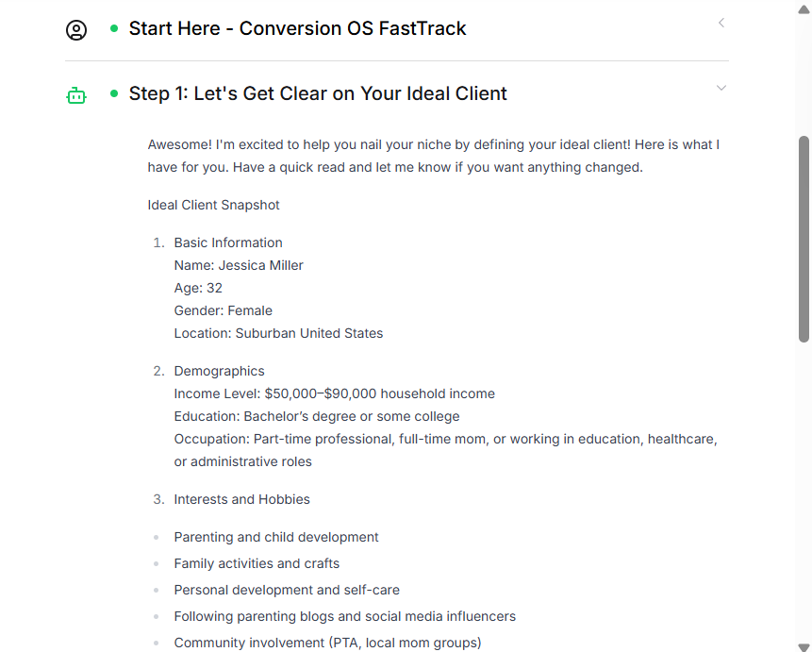Select the Step 1 Ideal Client heading
This screenshot has height=652, width=812.
click(x=318, y=93)
